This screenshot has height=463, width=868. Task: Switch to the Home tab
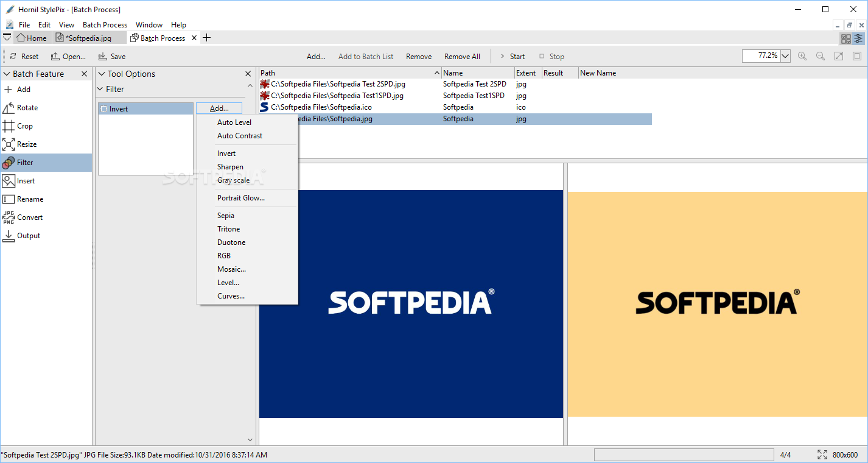point(32,38)
